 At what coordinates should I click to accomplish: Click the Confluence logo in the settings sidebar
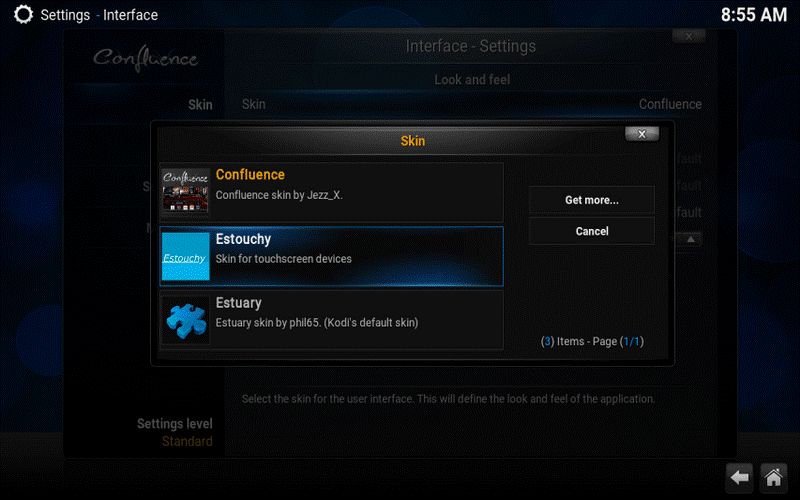pyautogui.click(x=145, y=58)
